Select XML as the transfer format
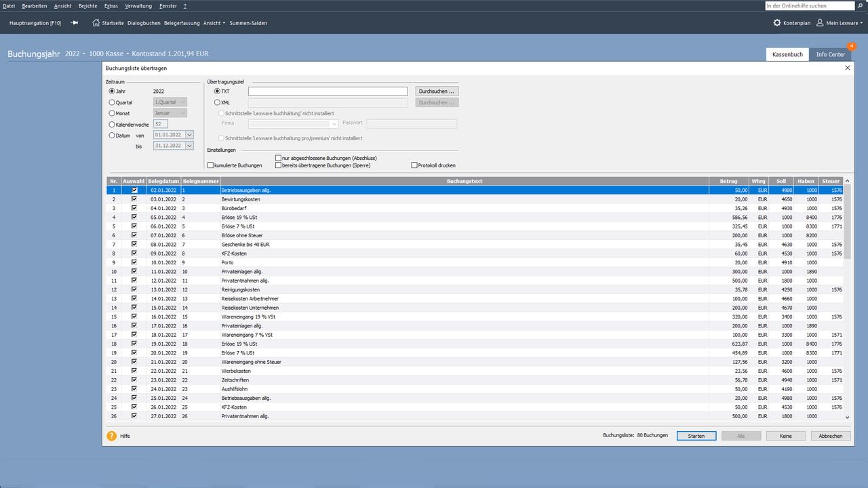The image size is (868, 488). tap(218, 102)
